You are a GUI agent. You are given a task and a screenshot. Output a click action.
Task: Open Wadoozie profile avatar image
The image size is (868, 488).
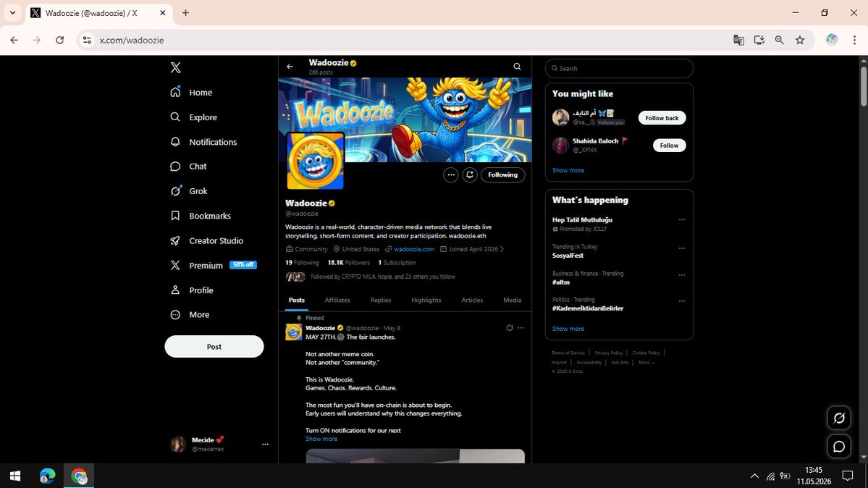(x=315, y=161)
